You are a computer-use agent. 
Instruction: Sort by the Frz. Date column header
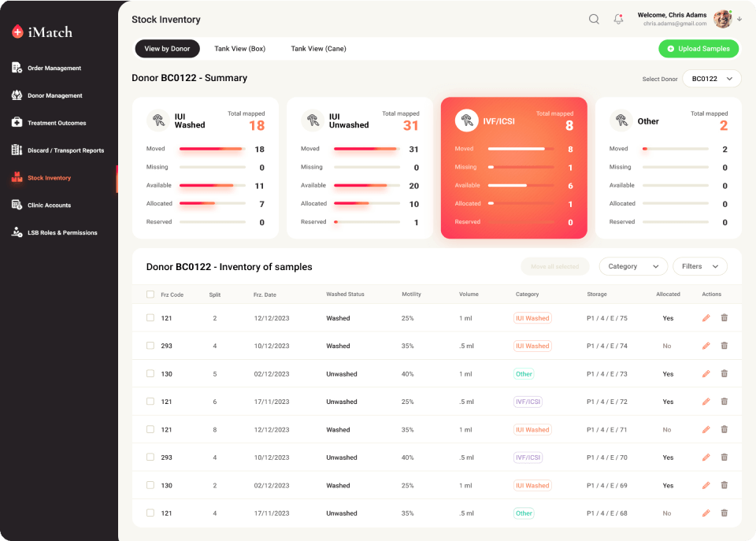(x=265, y=295)
